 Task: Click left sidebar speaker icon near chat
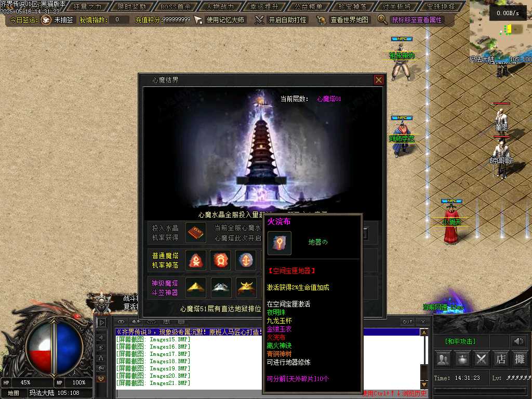(x=101, y=338)
